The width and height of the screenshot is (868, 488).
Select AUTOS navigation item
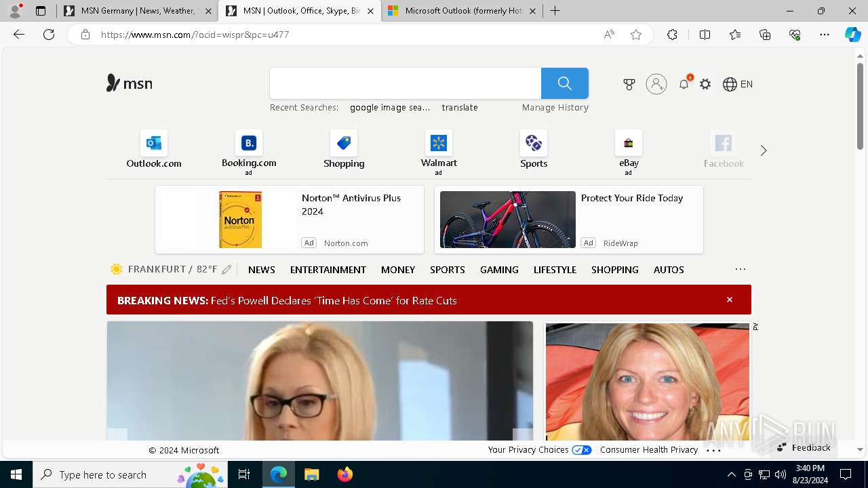(669, 270)
